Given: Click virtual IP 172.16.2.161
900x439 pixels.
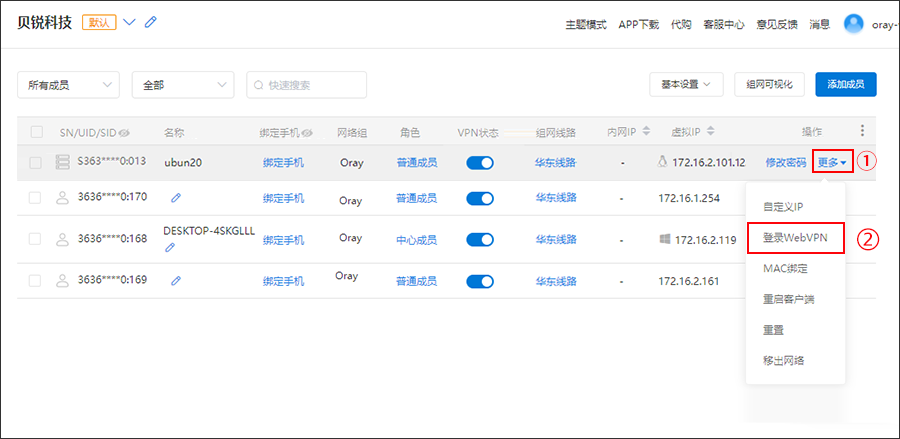Looking at the screenshot, I should point(688,281).
